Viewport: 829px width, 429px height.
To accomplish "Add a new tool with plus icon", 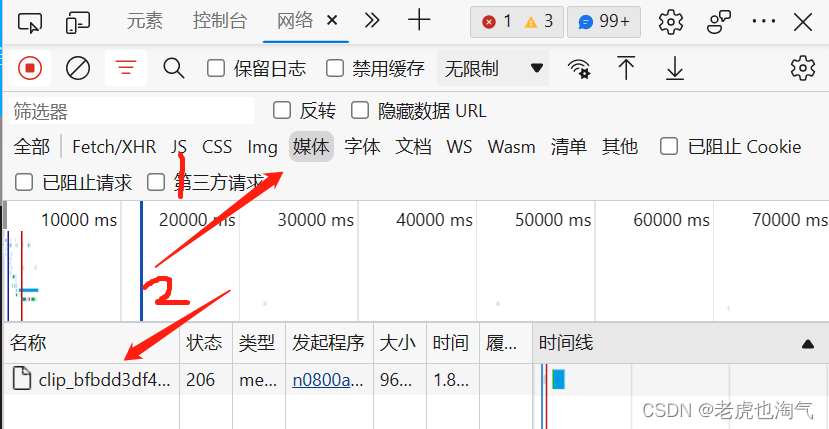I will pos(419,21).
